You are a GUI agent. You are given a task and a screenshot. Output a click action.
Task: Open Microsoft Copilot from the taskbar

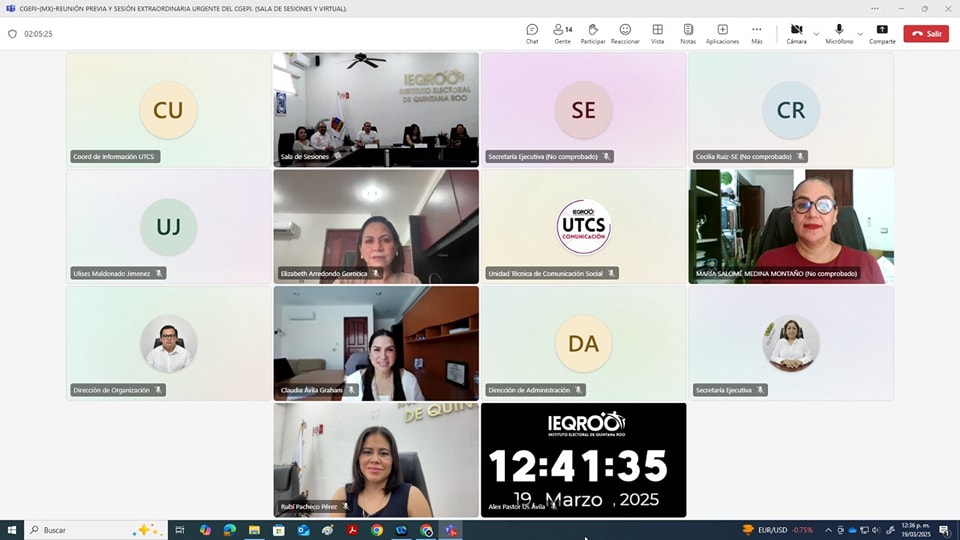click(x=205, y=530)
